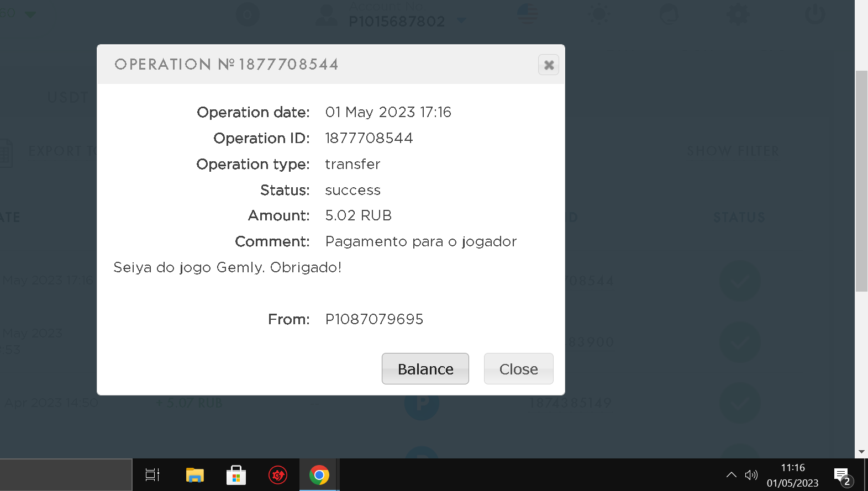Open File Explorer from the taskbar
This screenshot has width=868, height=491.
click(x=194, y=475)
